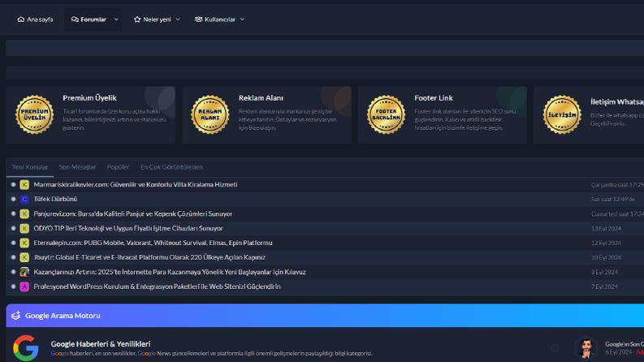Switch to the En Çok Görüntülenen tab
Image resolution: width=644 pixels, height=362 pixels.
click(171, 167)
